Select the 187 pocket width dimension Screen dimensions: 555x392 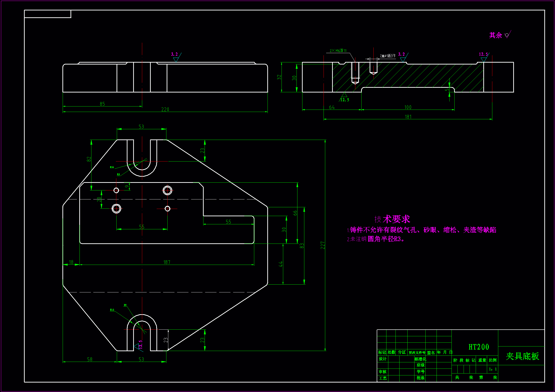point(167,262)
